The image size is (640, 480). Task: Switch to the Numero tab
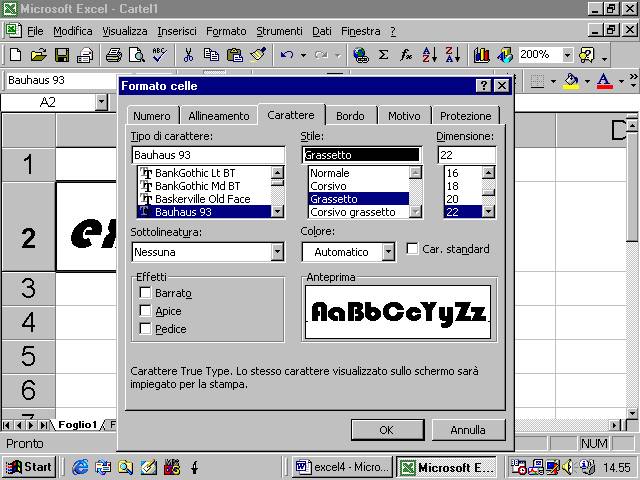(x=152, y=116)
